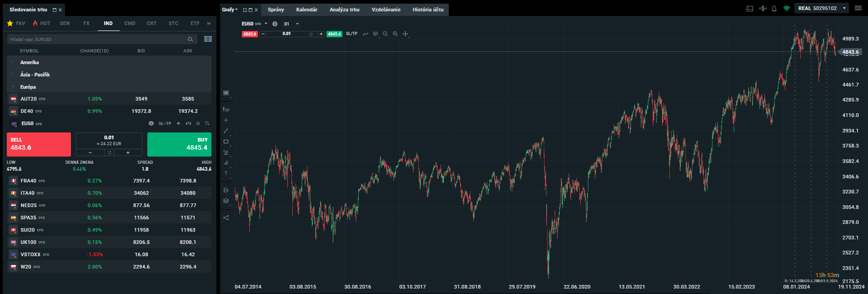Toggle SL/TP in the chart toolbar
This screenshot has width=868, height=294.
pyautogui.click(x=351, y=34)
